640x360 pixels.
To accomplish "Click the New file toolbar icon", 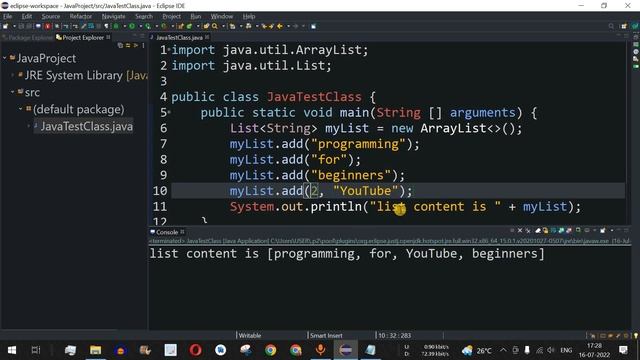I will (5, 26).
